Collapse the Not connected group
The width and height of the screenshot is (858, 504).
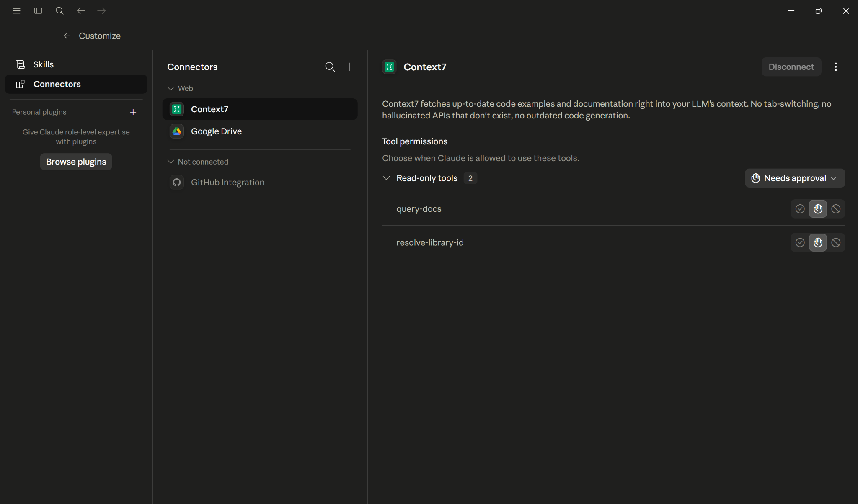click(171, 162)
